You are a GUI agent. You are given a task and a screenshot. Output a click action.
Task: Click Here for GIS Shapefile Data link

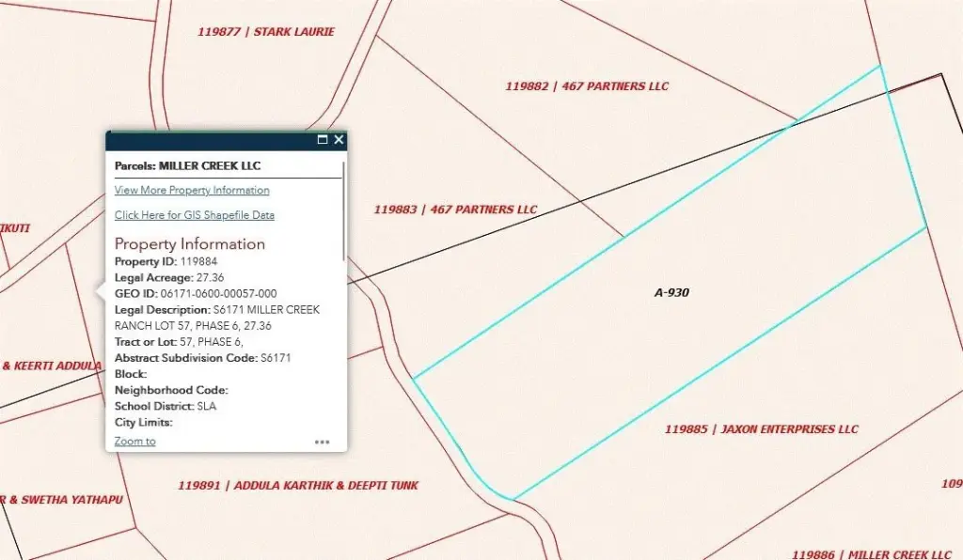(x=195, y=215)
